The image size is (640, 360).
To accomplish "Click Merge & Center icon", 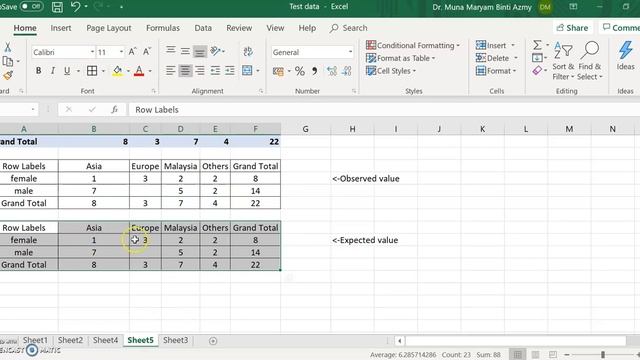I will (247, 71).
